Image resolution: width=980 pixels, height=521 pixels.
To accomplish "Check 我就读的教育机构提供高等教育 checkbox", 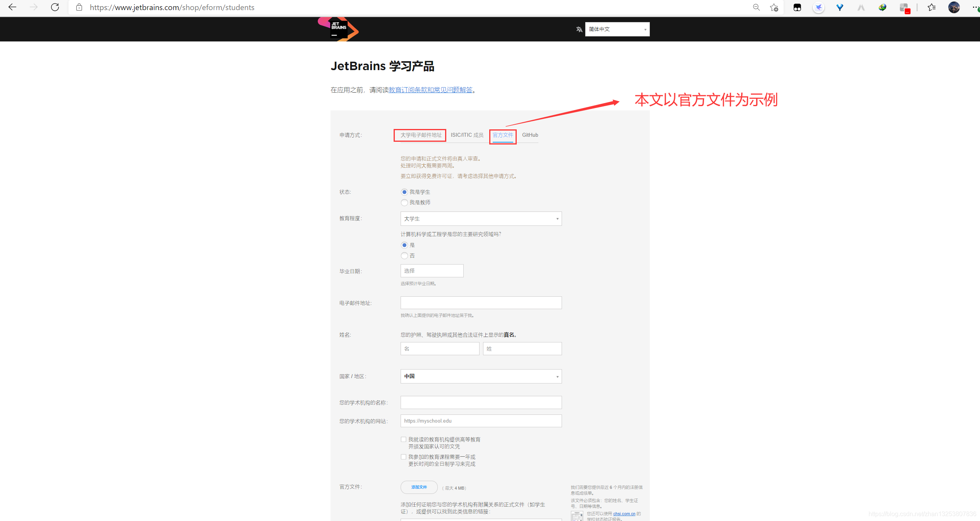I will (403, 439).
